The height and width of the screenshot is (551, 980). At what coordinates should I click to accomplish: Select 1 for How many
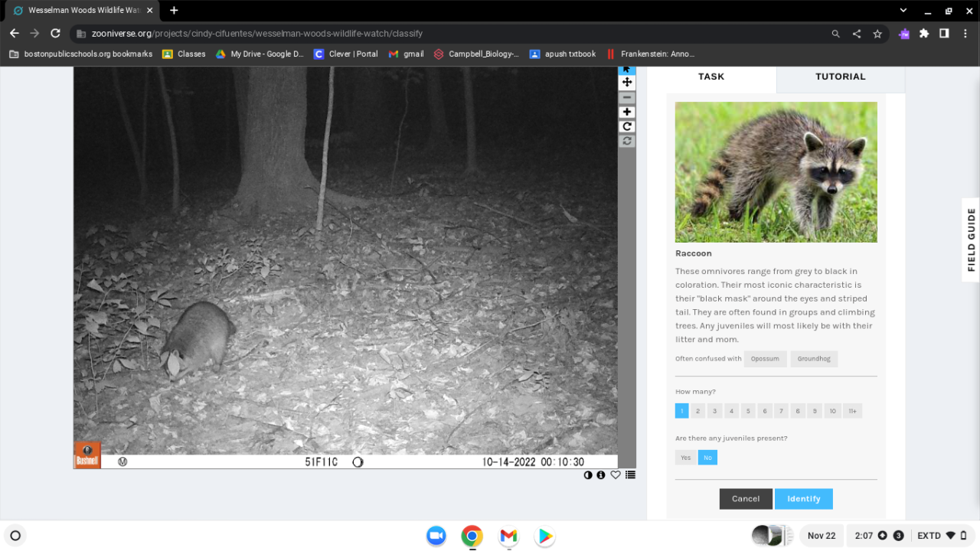pyautogui.click(x=682, y=411)
